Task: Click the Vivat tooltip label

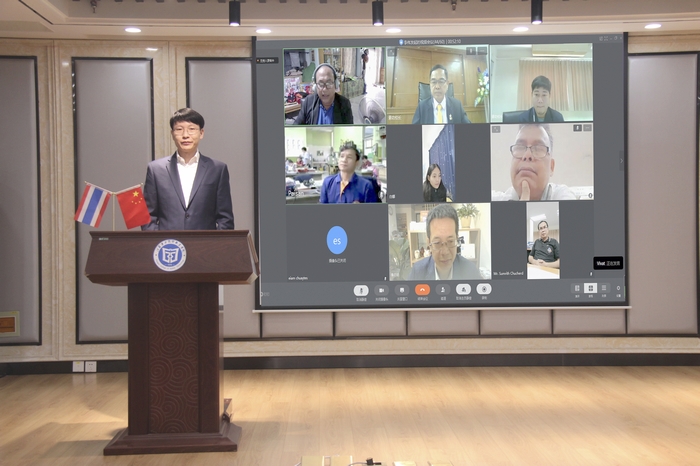Action: click(x=608, y=263)
